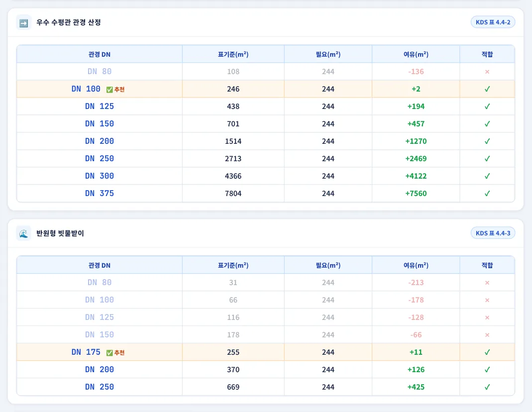
Task: Open the KDS 표 4.4-2 reference badge
Action: tap(493, 22)
